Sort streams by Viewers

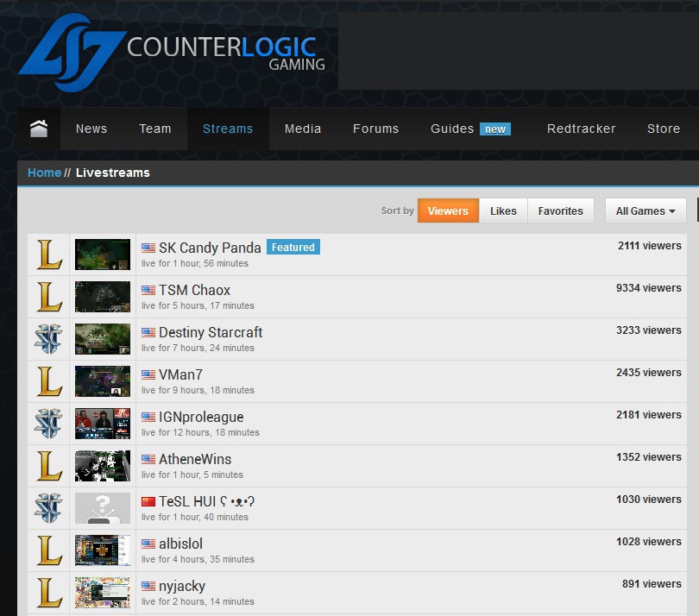tap(448, 211)
